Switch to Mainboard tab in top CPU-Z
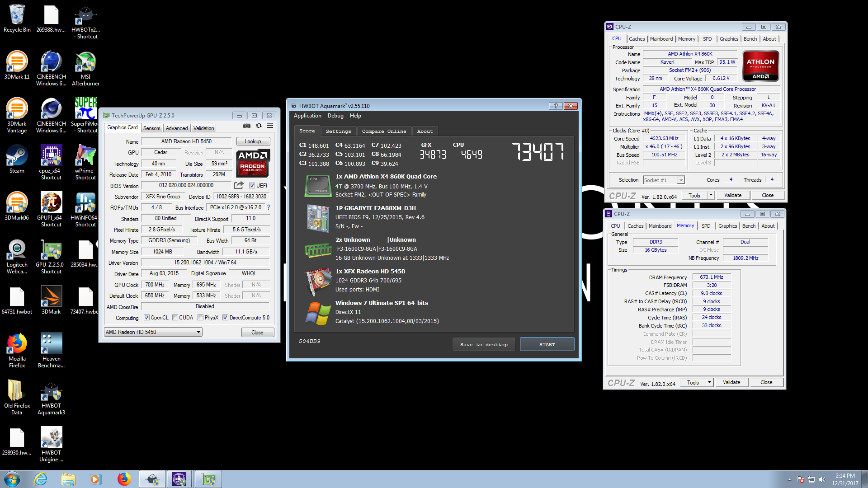This screenshot has height=488, width=868. coord(661,39)
